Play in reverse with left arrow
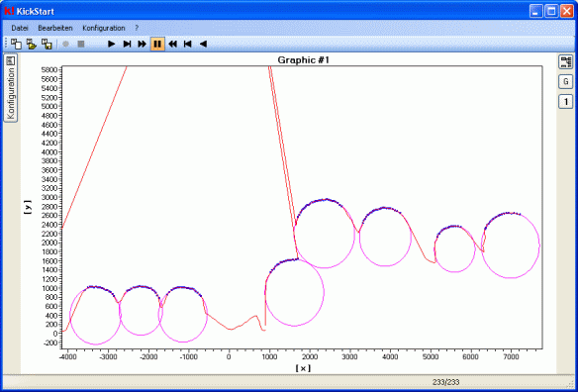578x392 pixels. tap(203, 45)
